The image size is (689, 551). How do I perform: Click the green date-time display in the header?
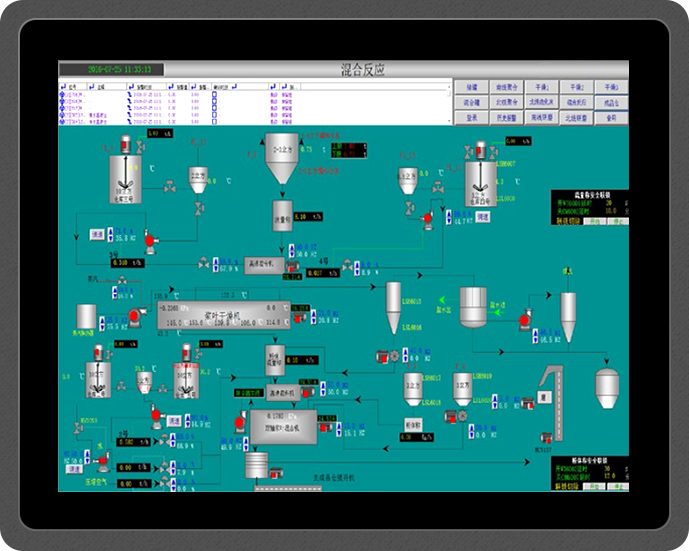(110, 69)
